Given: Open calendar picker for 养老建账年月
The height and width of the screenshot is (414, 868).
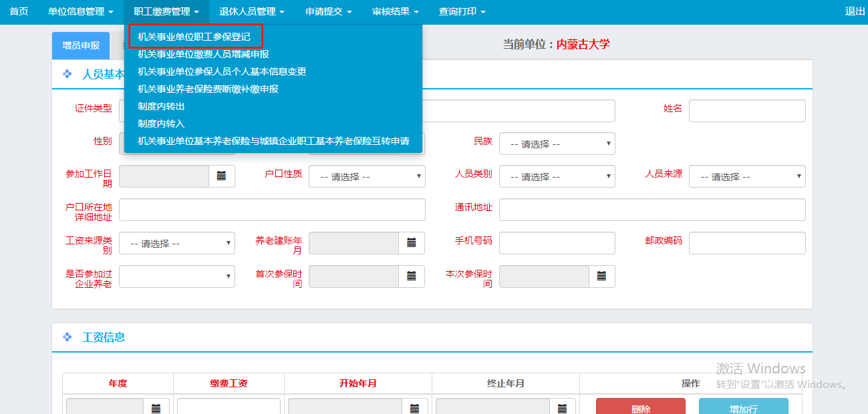Looking at the screenshot, I should (412, 243).
